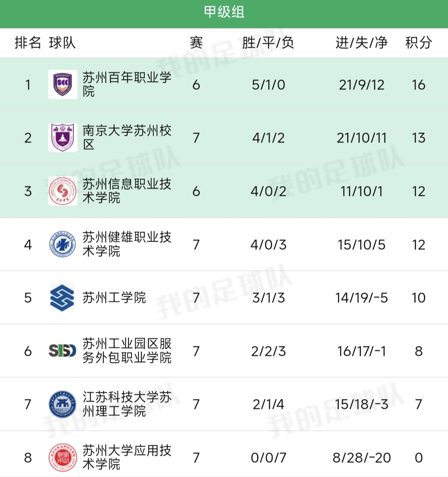Image resolution: width=448 pixels, height=477 pixels.
Task: Select the 苏州大学应用技术学院 team name
Action: (x=127, y=457)
